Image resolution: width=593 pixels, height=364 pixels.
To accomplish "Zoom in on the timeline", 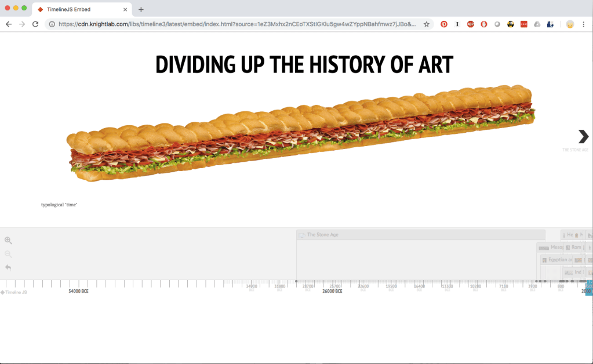I will tap(8, 241).
